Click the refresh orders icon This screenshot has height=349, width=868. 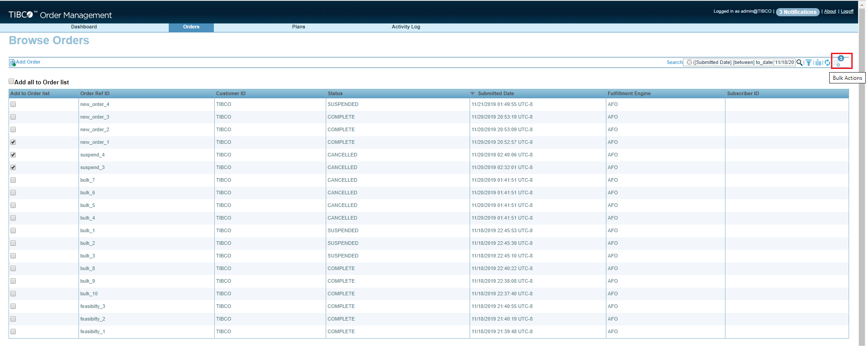tap(827, 63)
